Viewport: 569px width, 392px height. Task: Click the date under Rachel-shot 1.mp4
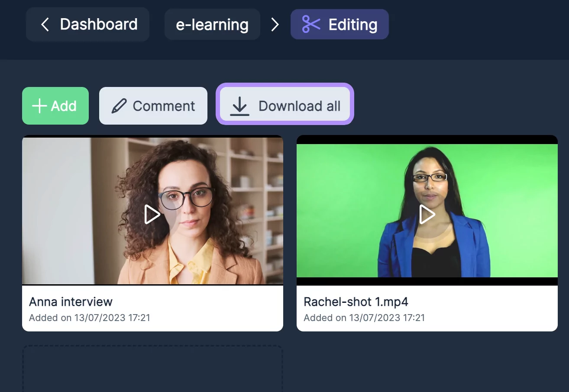(x=364, y=318)
